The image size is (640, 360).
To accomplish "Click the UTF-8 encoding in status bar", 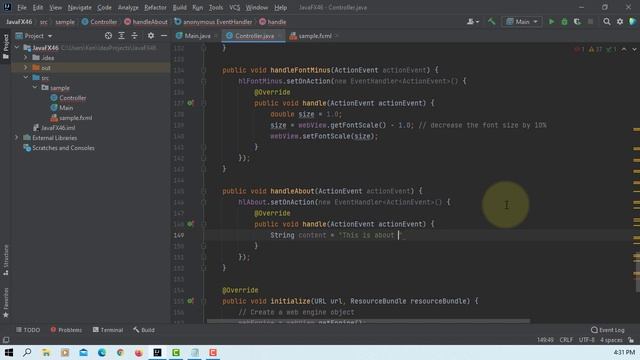I will [587, 340].
